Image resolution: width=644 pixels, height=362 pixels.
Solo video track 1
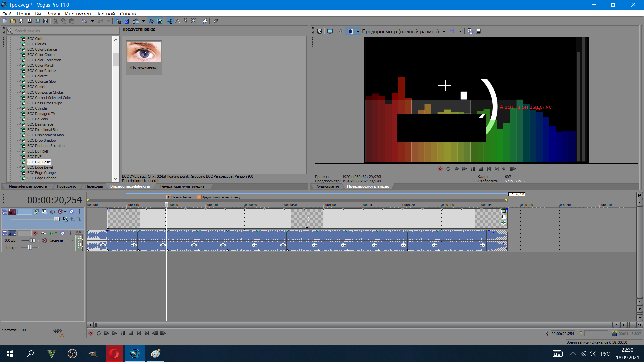click(x=79, y=212)
